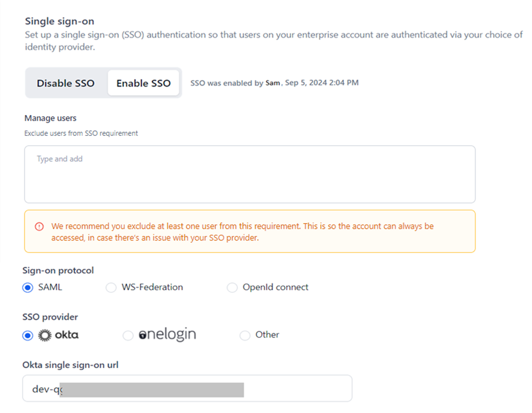Select WS-Federation as the sign-on protocol
Screen dimensions: 532x413
coord(111,287)
